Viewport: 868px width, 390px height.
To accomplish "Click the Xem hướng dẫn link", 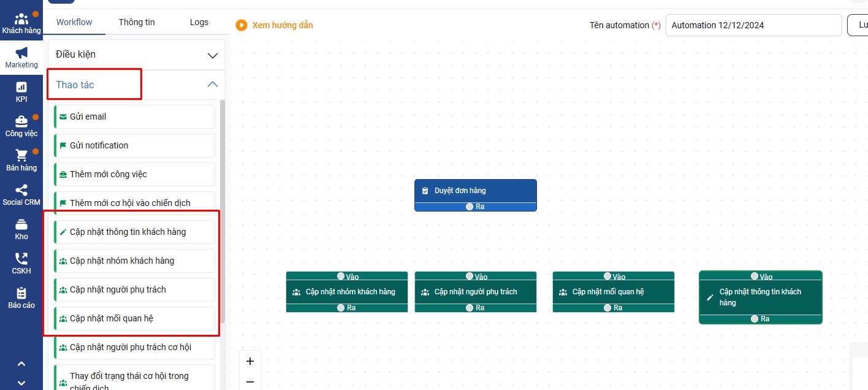I will pos(283,25).
